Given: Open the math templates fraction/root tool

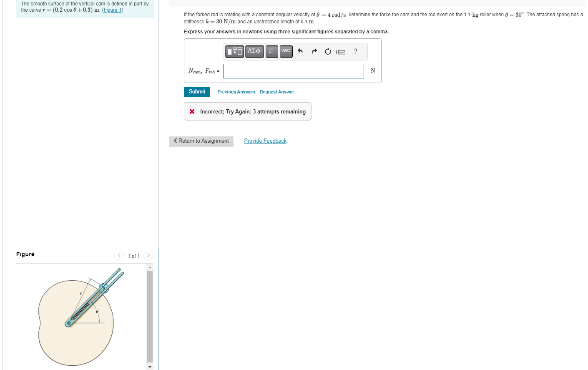Looking at the screenshot, I should point(234,51).
